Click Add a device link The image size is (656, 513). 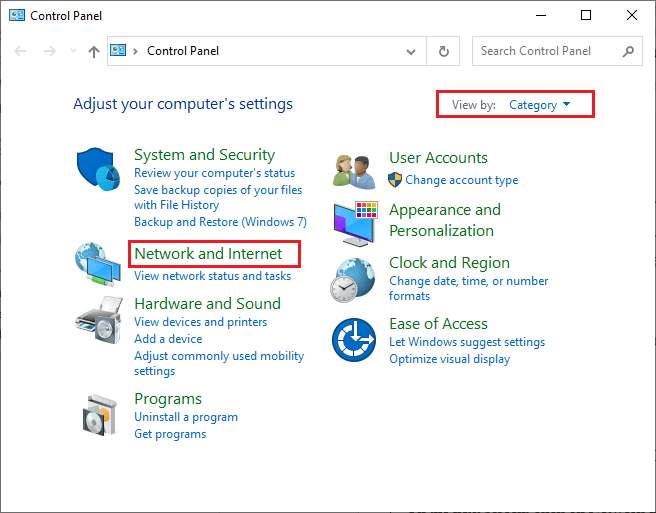[168, 339]
